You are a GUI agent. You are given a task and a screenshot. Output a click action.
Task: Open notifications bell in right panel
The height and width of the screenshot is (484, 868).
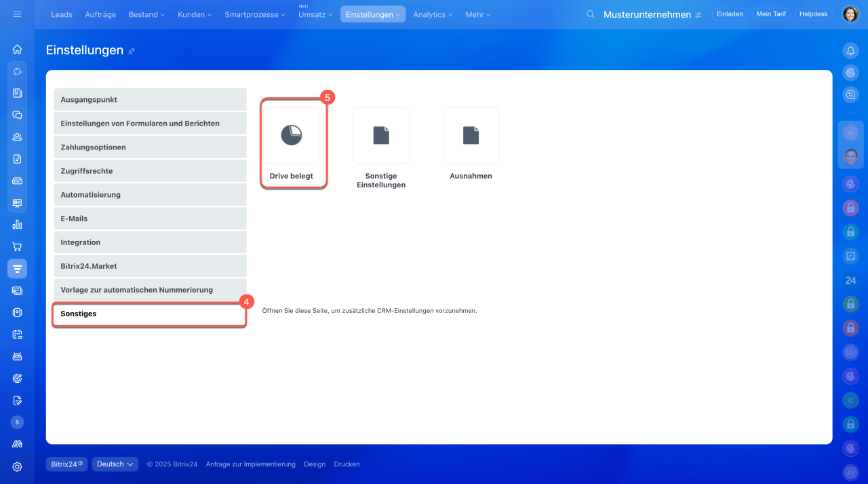tap(850, 50)
